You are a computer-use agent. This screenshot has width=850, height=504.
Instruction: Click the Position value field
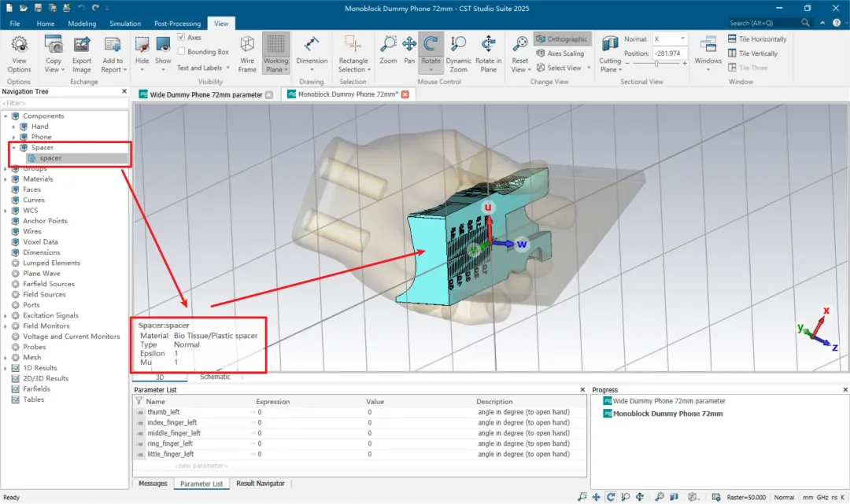click(x=670, y=53)
